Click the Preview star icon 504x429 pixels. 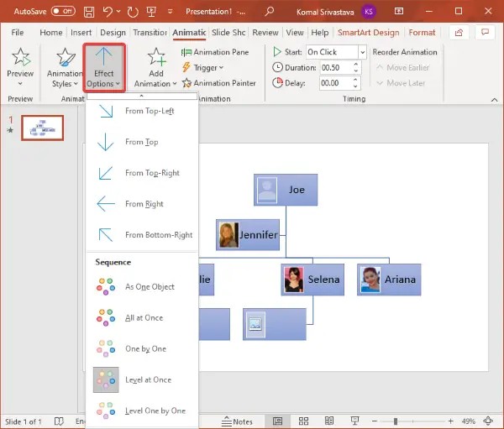(x=20, y=57)
